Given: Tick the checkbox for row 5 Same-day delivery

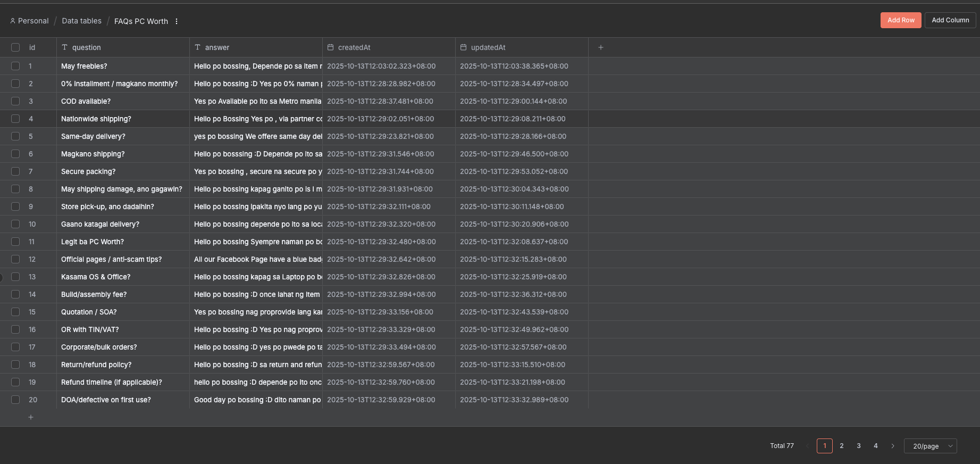Looking at the screenshot, I should pyautogui.click(x=15, y=136).
